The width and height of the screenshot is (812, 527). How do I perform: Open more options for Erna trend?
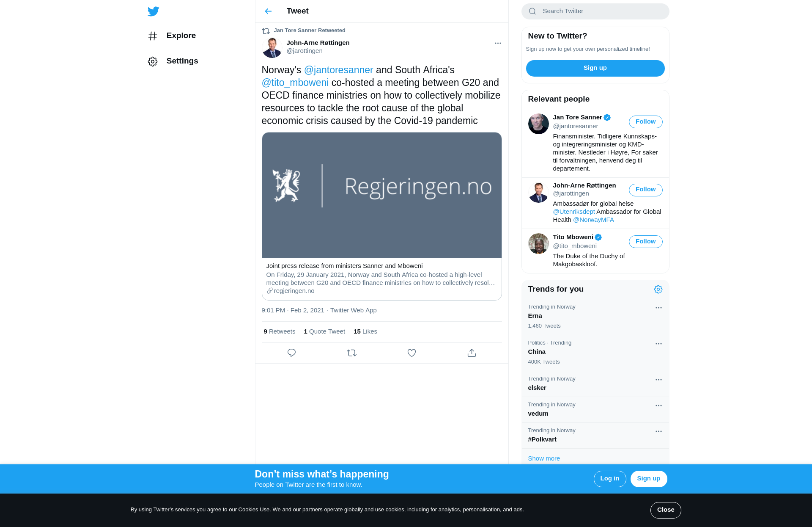[x=658, y=308]
